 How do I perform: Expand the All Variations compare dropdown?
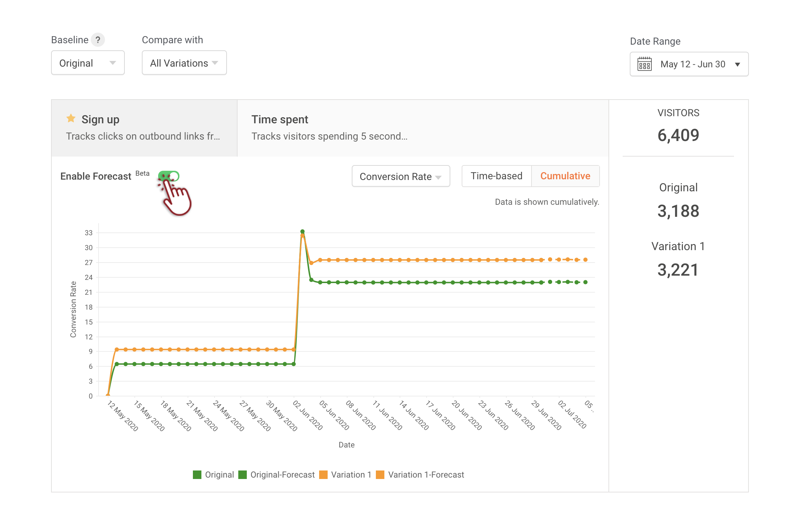point(184,63)
